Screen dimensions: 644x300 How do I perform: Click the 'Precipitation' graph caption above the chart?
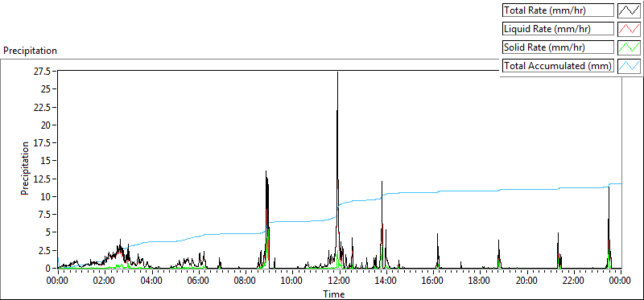(30, 51)
